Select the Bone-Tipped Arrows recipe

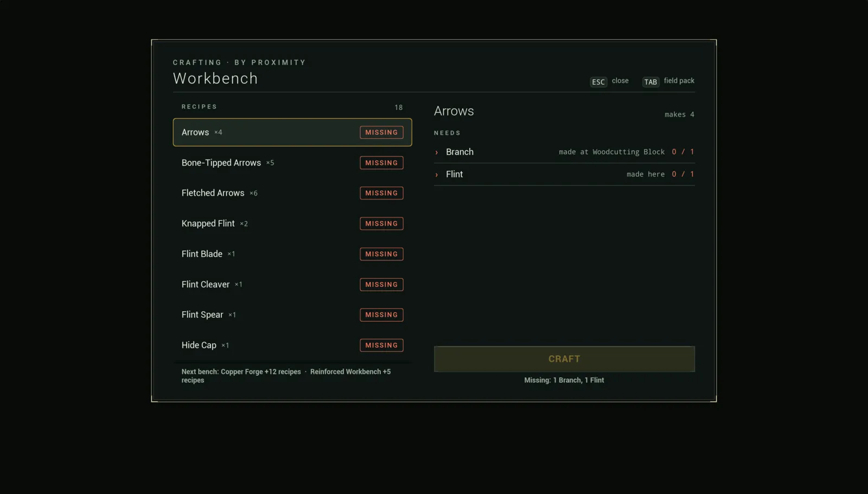click(x=292, y=163)
